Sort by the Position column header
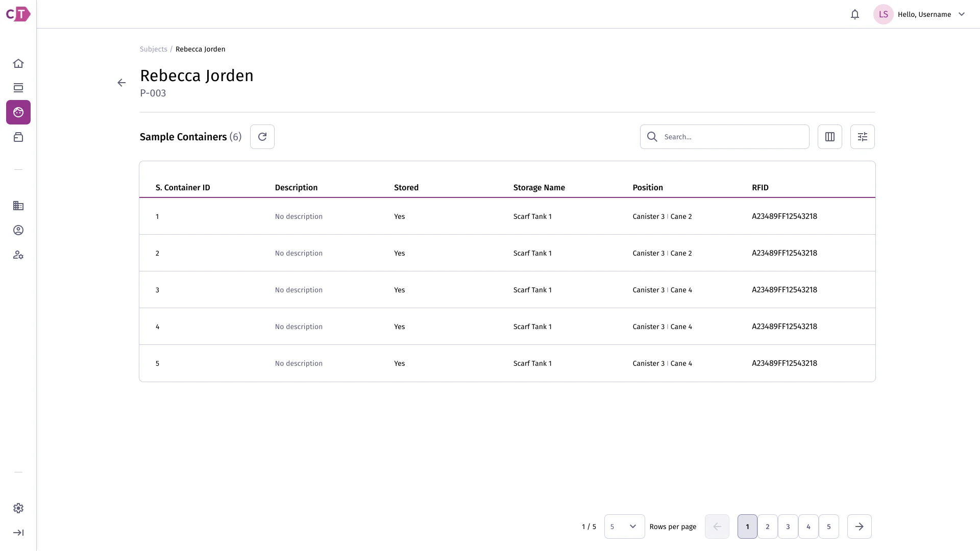The height and width of the screenshot is (551, 980). pos(648,188)
